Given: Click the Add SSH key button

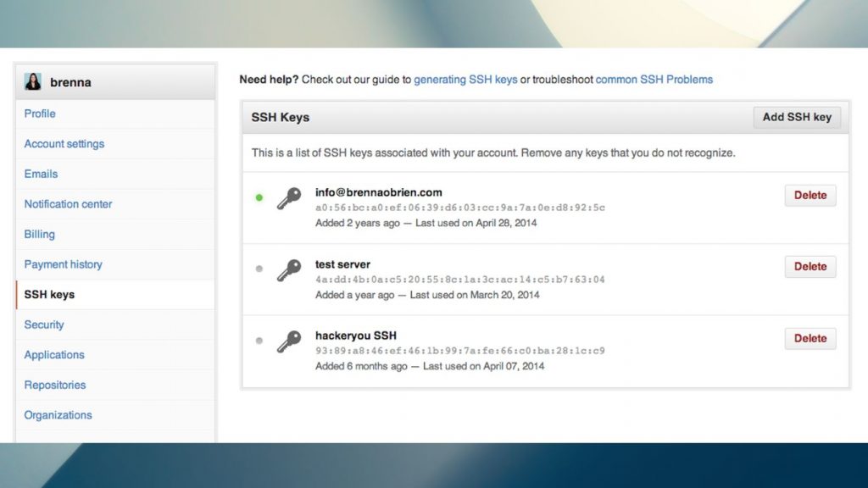Looking at the screenshot, I should pyautogui.click(x=796, y=117).
